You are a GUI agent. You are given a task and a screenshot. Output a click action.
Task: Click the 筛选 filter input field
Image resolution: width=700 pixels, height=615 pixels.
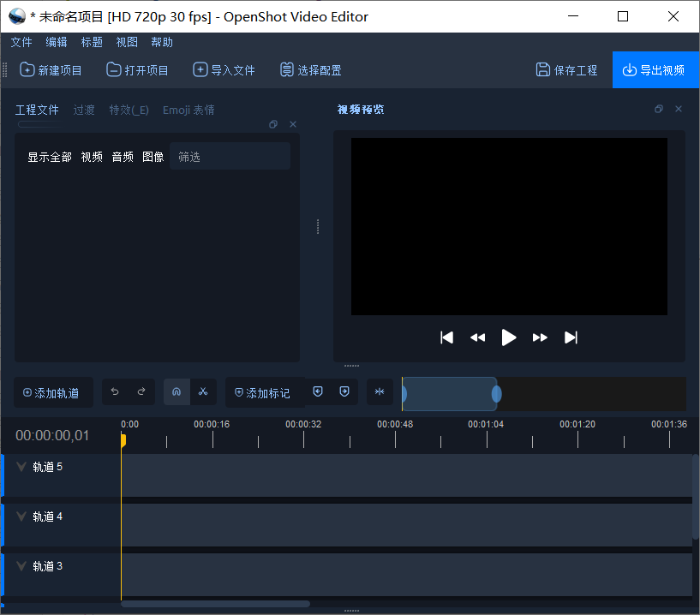[x=230, y=157]
